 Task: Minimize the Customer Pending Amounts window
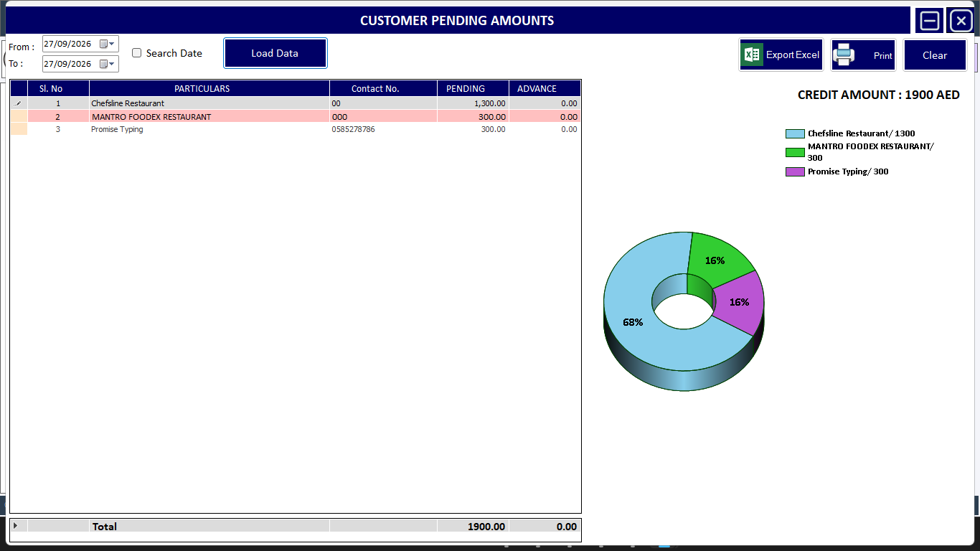[x=930, y=21]
